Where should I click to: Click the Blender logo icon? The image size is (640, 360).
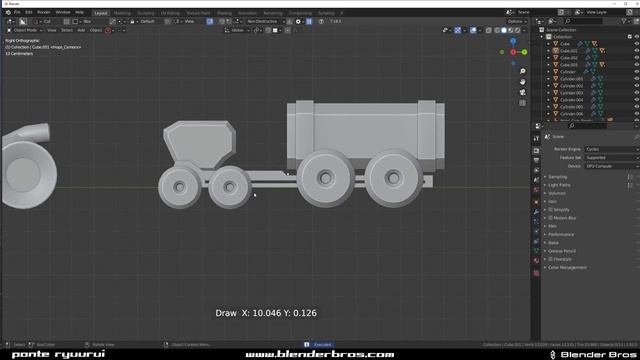pyautogui.click(x=8, y=13)
